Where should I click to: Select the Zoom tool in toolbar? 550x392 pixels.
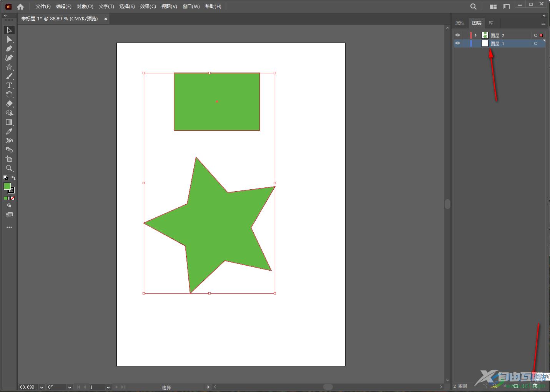(x=9, y=168)
